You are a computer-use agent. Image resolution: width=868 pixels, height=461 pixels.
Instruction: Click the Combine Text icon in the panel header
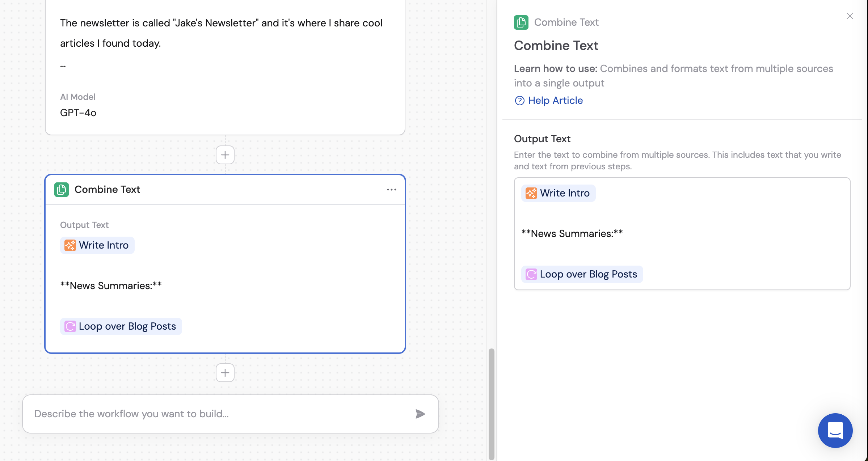(521, 22)
